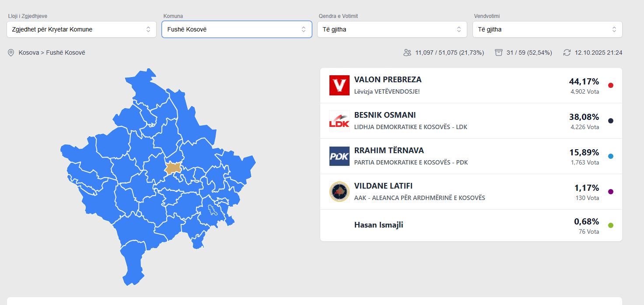Expand the Vendvotimi dropdown

(547, 29)
